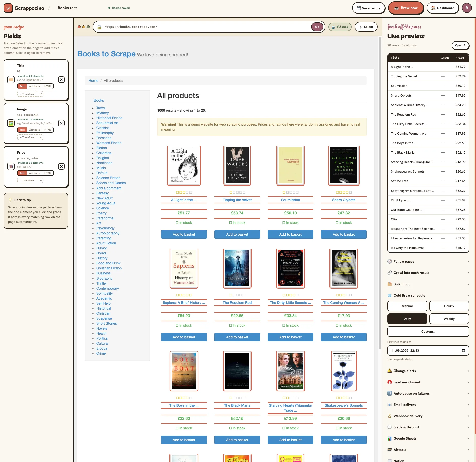Image resolution: width=476 pixels, height=462 pixels.
Task: Click the Auto-pause on failures icon
Action: click(x=390, y=393)
